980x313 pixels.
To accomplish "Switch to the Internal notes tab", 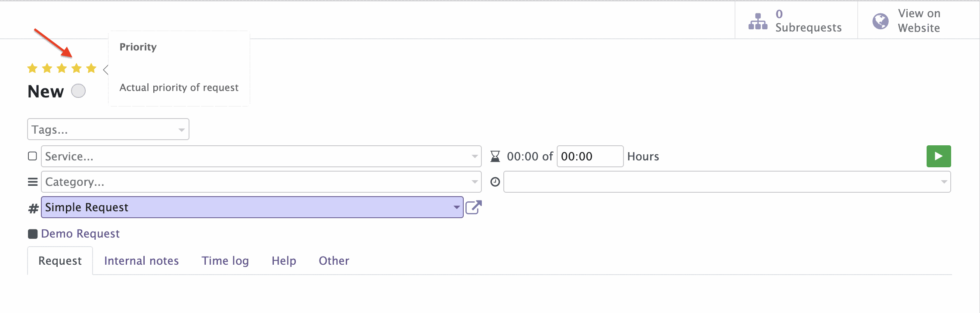I will pyautogui.click(x=141, y=261).
